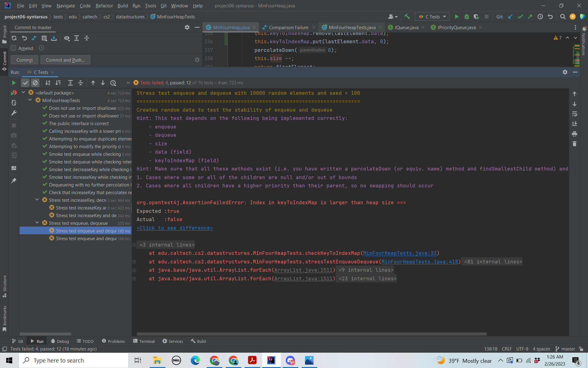Open File Explorer from Windows taskbar
This screenshot has width=588, height=368.
pyautogui.click(x=157, y=360)
